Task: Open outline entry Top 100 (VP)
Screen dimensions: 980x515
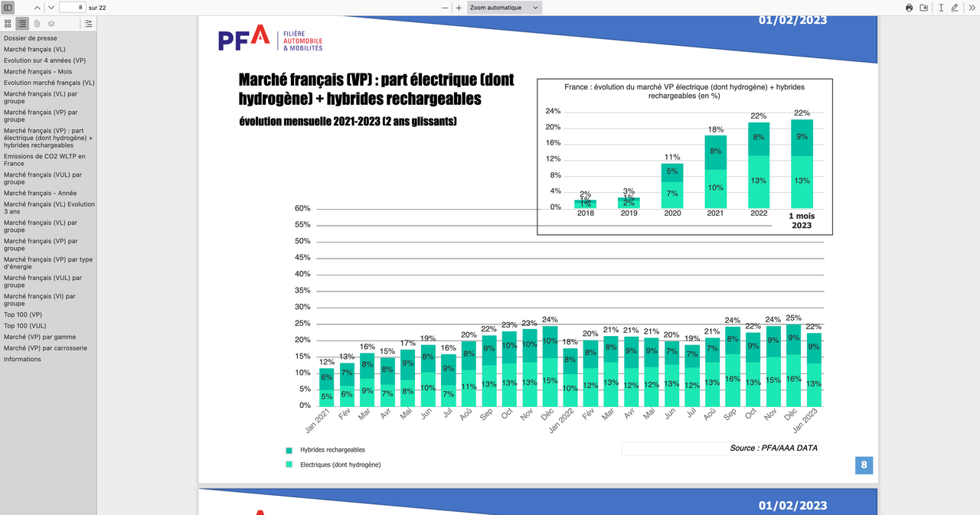Action: pyautogui.click(x=23, y=315)
